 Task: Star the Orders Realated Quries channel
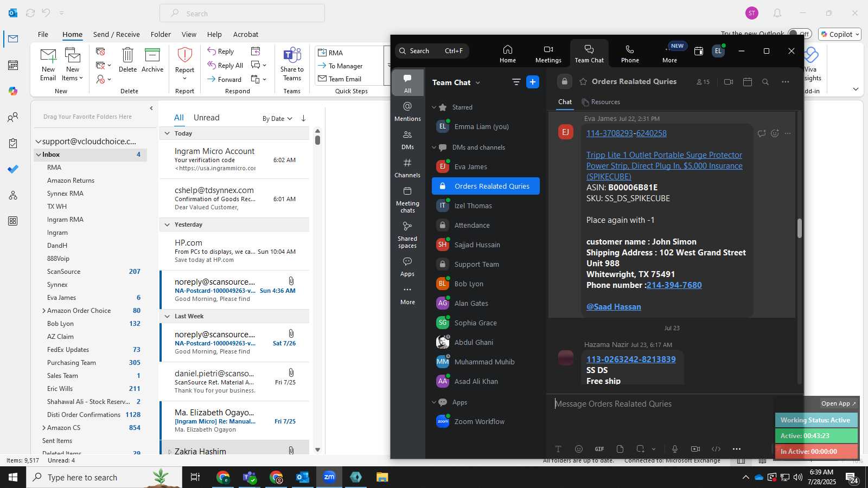click(583, 82)
